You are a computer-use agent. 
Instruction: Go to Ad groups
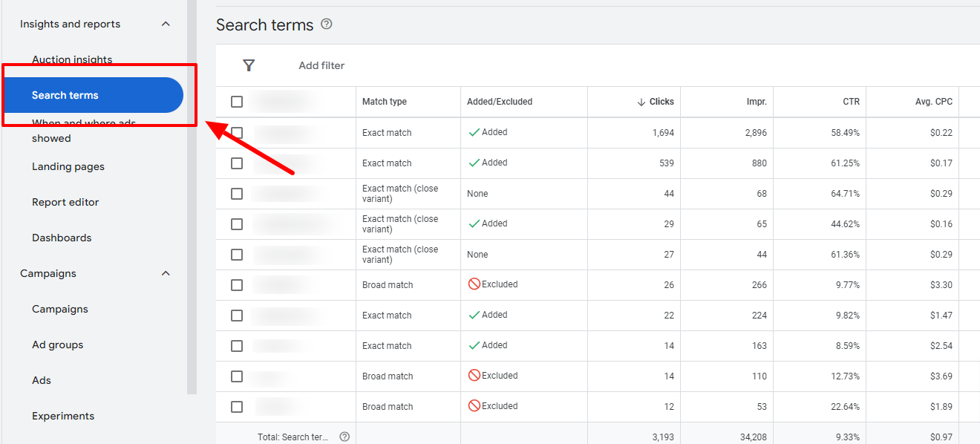tap(57, 345)
